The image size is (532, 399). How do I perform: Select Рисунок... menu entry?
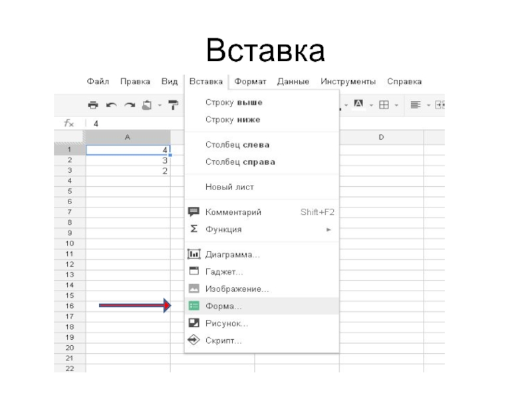click(261, 323)
